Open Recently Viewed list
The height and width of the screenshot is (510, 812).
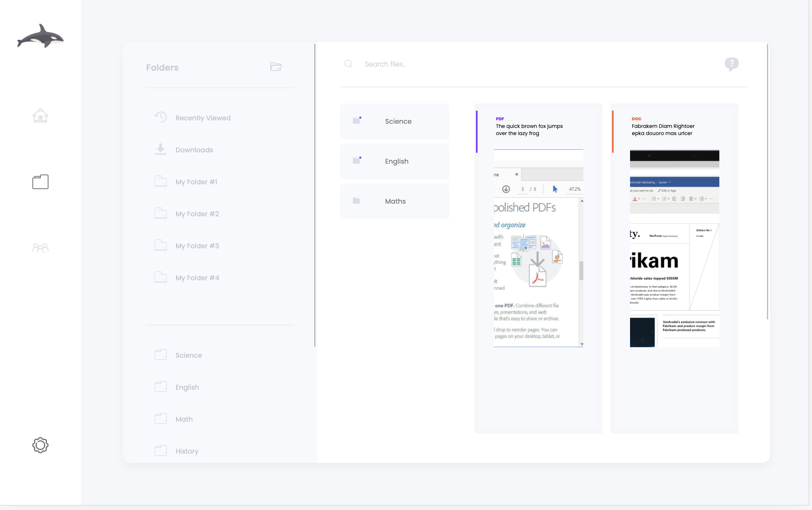[x=203, y=118]
